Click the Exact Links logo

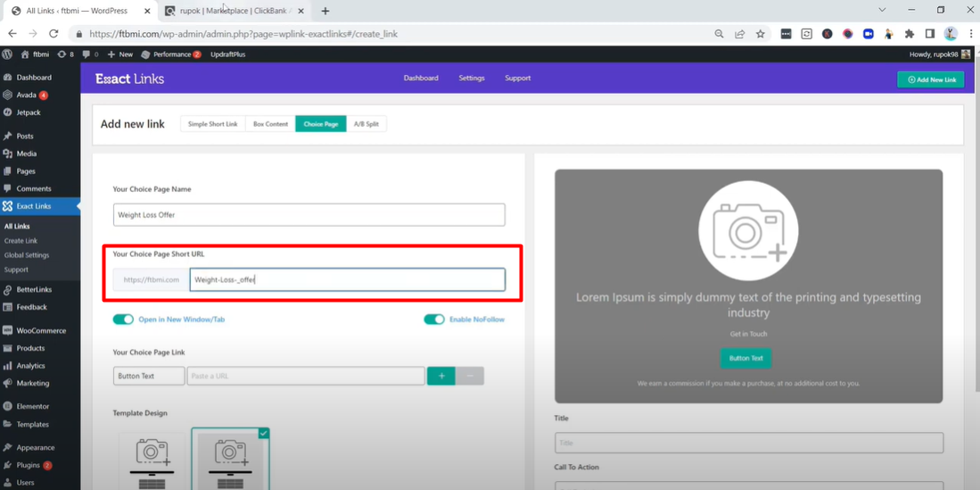click(129, 79)
